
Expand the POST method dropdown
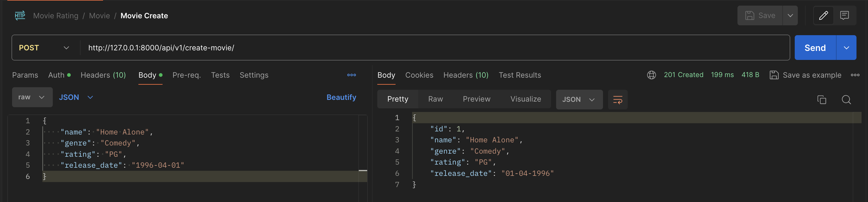pos(44,48)
